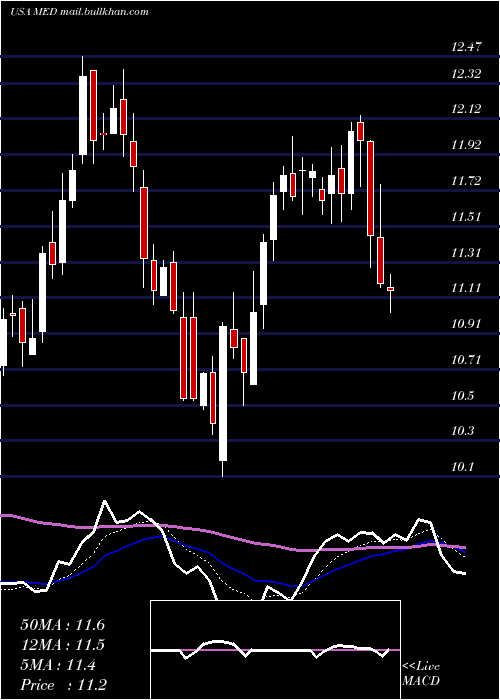Click the 'USA MED mail.bullkhan.com' header text

[79, 12]
